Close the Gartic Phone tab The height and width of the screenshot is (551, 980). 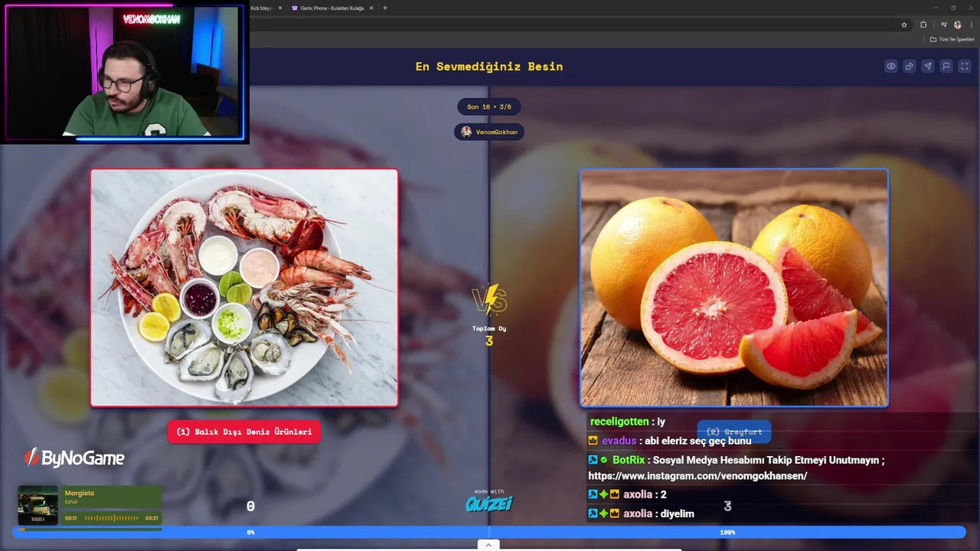(x=371, y=8)
